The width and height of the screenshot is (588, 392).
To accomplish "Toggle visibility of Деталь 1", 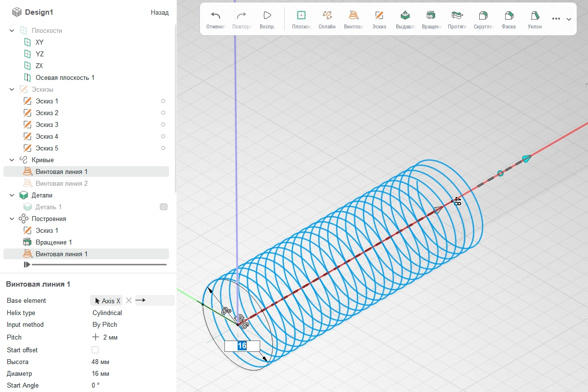I will click(x=164, y=207).
